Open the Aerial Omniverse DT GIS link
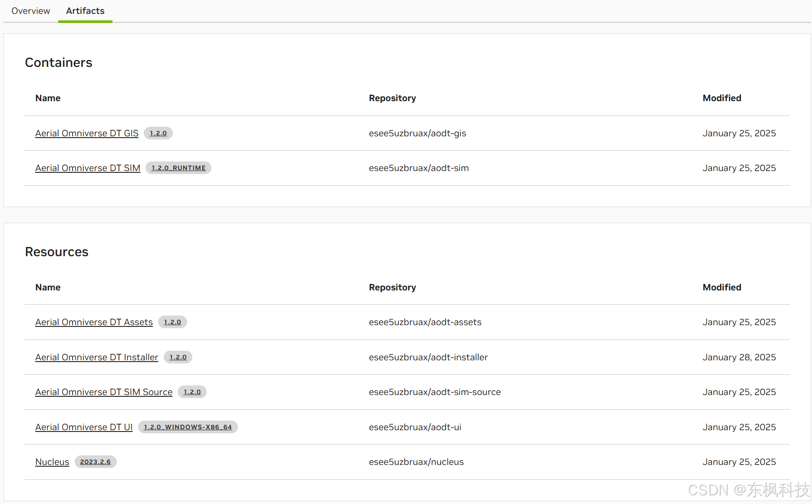Screen dimensions: 812x504 pyautogui.click(x=87, y=133)
